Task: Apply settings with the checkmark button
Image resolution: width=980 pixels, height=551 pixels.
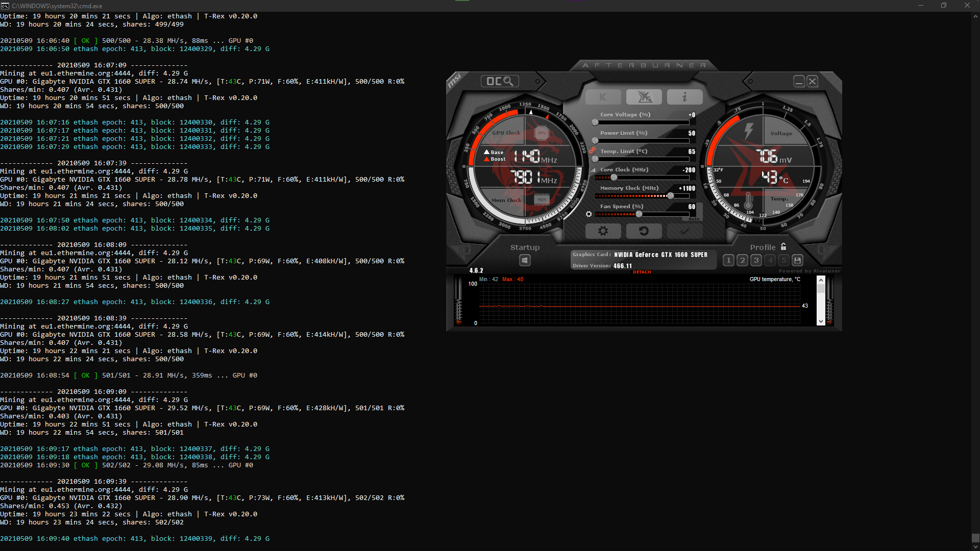Action: (684, 231)
